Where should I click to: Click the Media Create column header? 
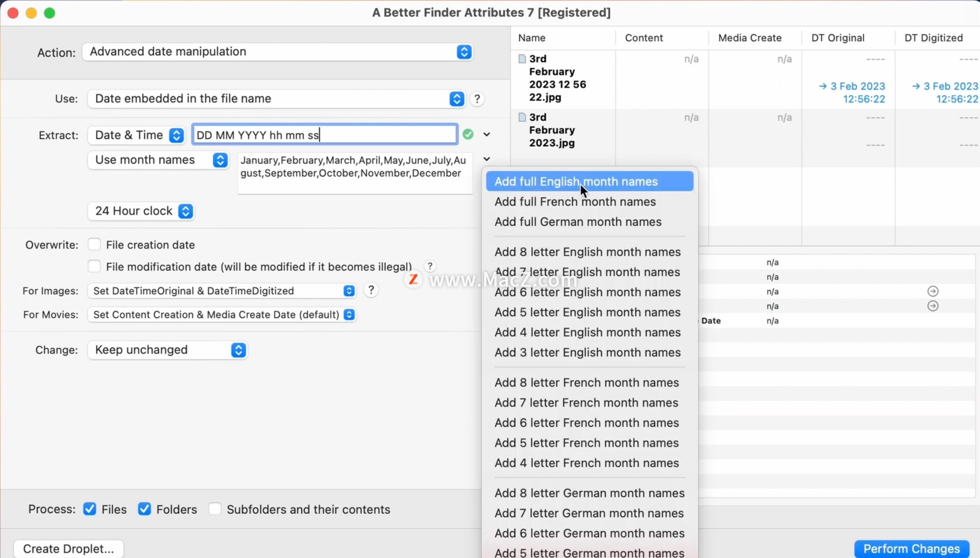(755, 38)
